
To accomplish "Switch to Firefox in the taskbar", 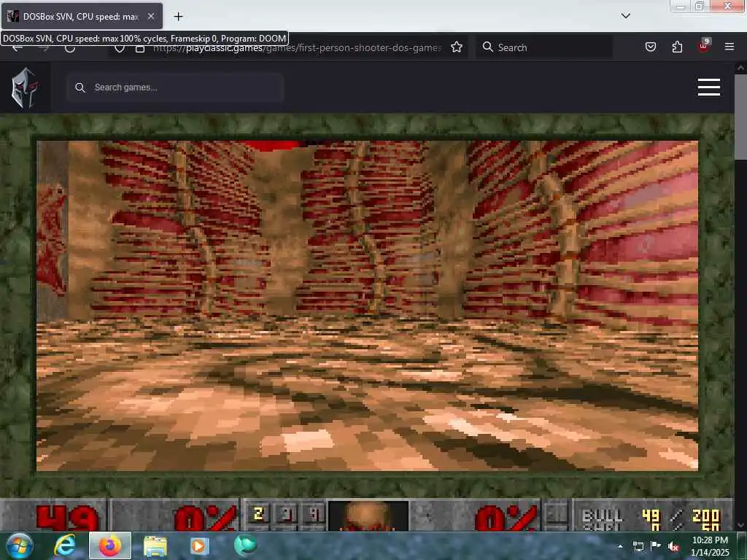I will tap(110, 545).
